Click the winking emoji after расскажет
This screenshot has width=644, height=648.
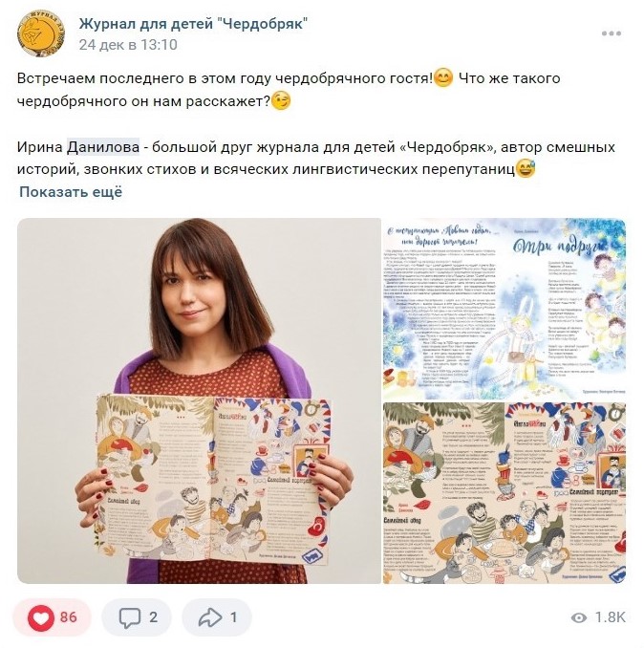[x=281, y=100]
